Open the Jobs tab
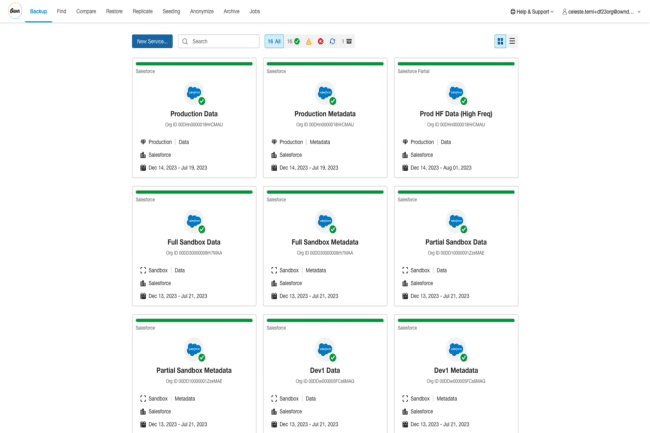Screen dimensions: 650x433 point(255,12)
